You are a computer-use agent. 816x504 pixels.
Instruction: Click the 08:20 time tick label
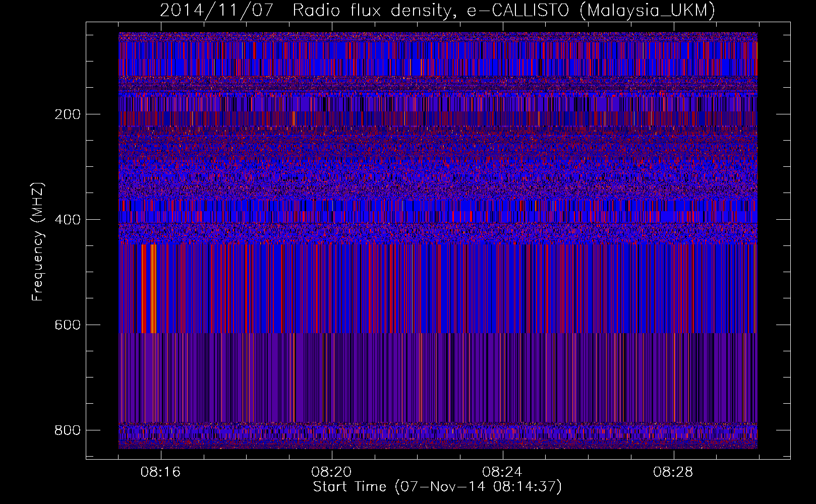(x=331, y=472)
